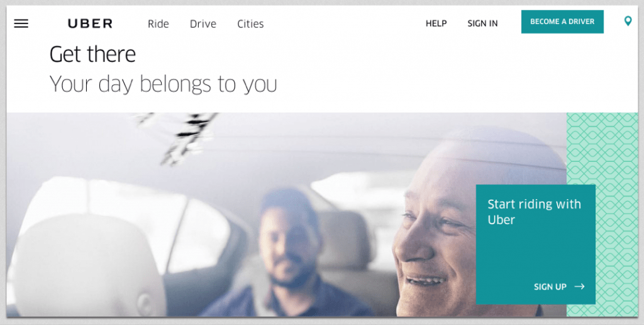Click the UBER logo
Viewport: 644px width, 325px height.
click(x=91, y=24)
